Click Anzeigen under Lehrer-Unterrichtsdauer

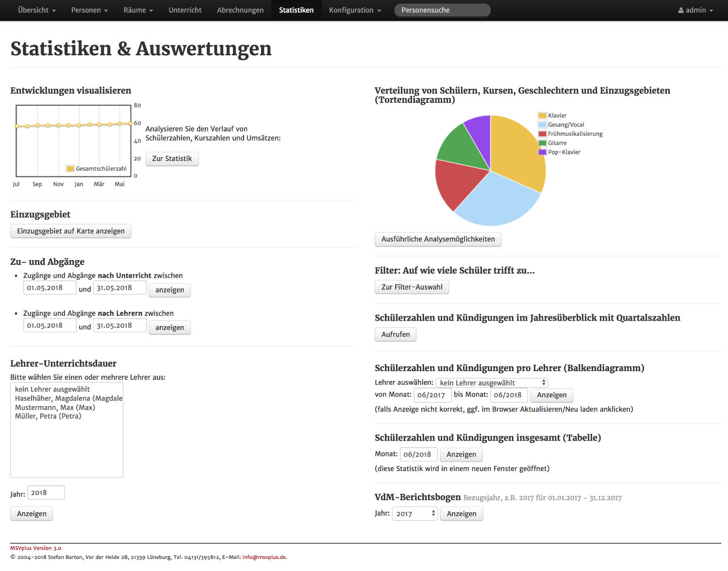(32, 514)
